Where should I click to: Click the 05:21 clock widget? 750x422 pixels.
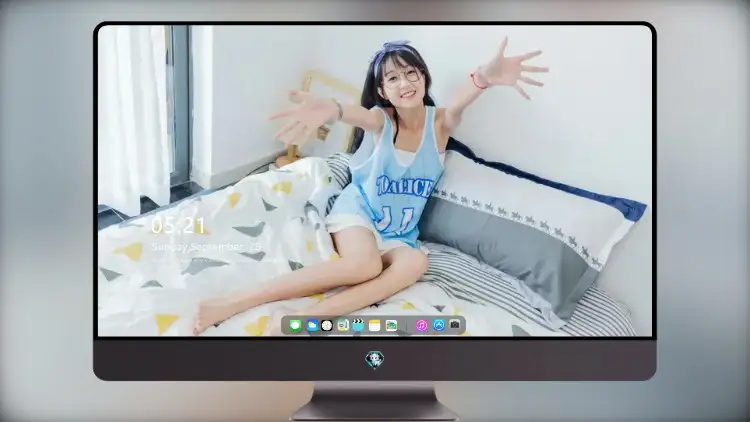tap(178, 226)
